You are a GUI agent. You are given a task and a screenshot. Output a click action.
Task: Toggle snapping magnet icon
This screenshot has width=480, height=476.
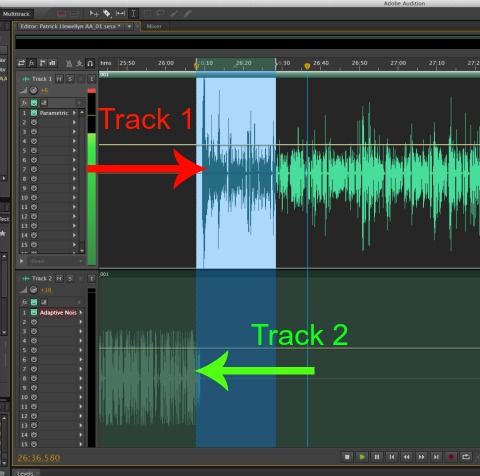pyautogui.click(x=90, y=63)
